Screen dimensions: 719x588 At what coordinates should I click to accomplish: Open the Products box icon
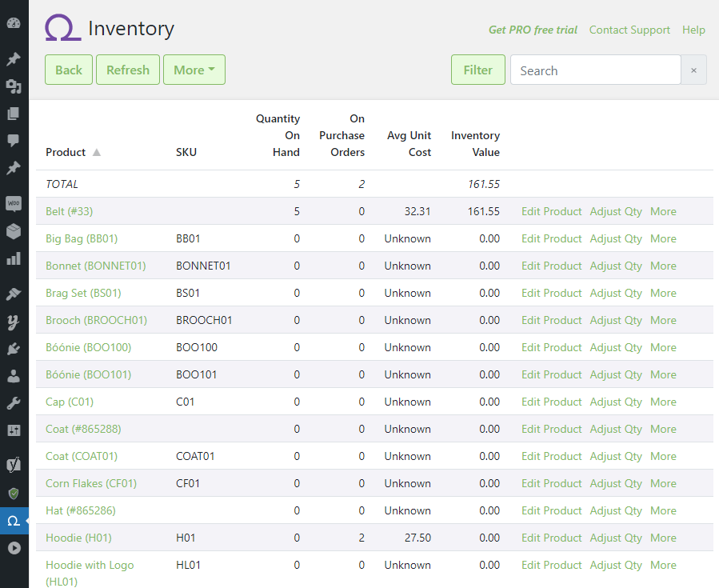(14, 232)
